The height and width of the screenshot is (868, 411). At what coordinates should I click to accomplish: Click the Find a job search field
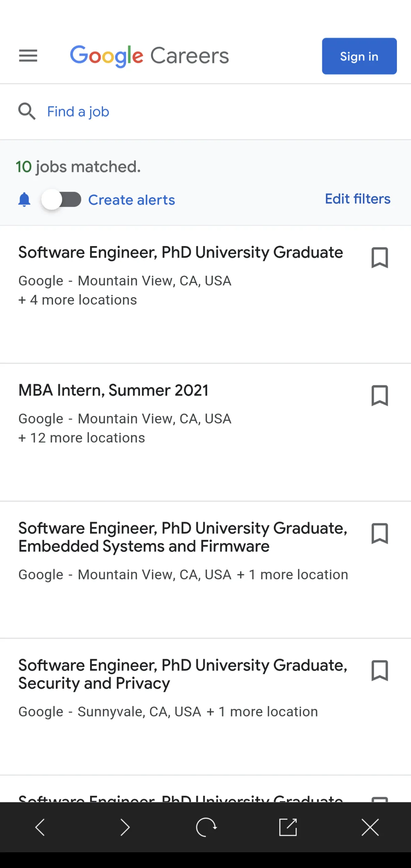click(x=78, y=111)
